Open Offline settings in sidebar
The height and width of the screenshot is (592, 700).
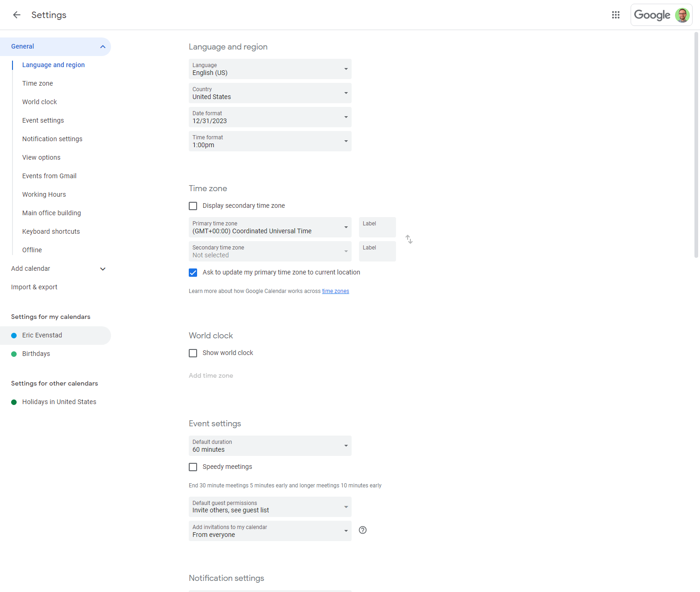(32, 250)
